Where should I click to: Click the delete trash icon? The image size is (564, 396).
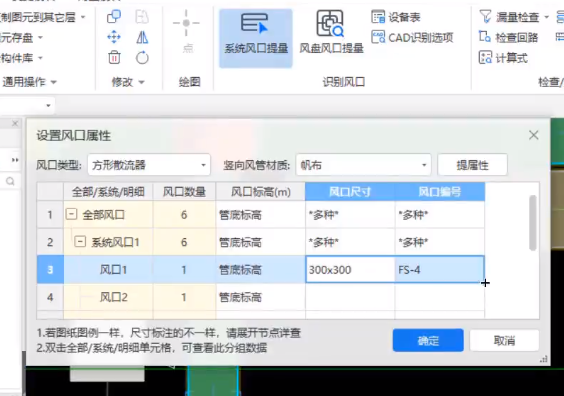coord(114,58)
